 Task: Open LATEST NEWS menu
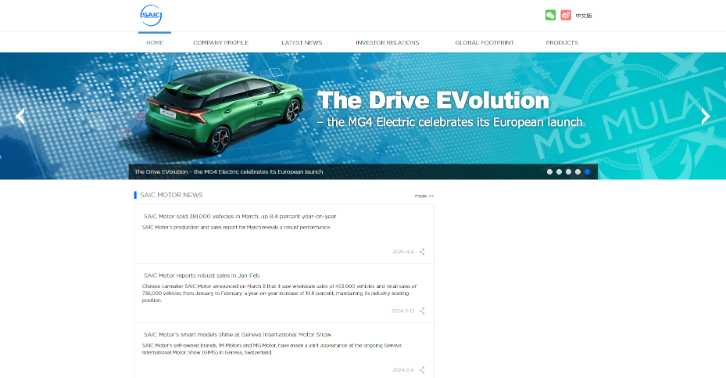302,43
